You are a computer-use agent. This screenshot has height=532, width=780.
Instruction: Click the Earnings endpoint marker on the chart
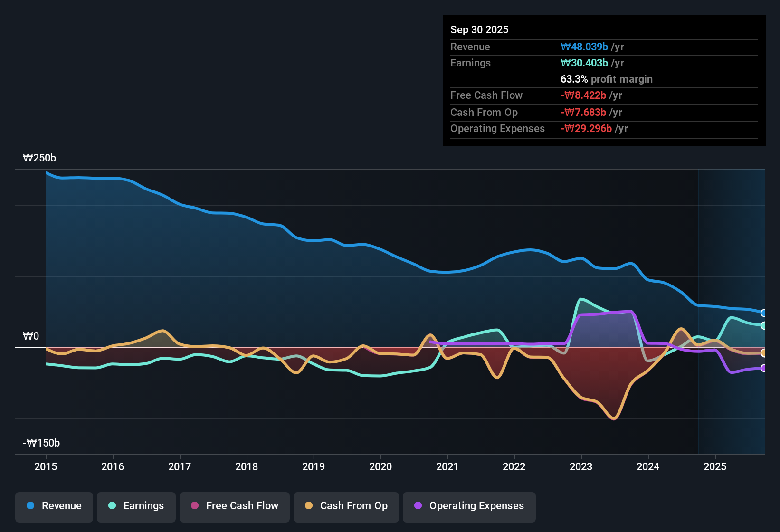(763, 326)
